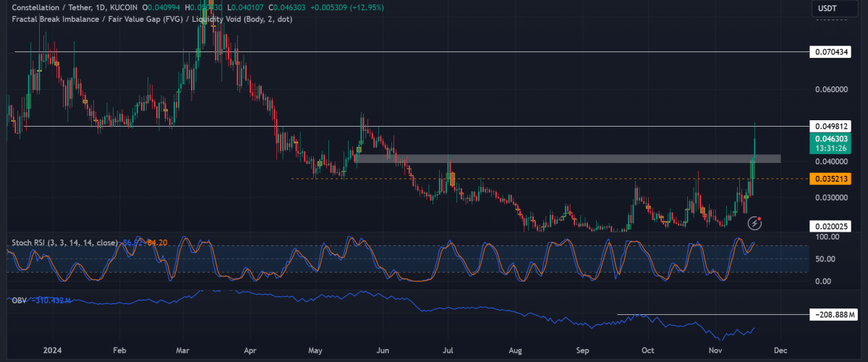Viewport: 868px width, 362px height.
Task: Click the Dec label on time axis
Action: (780, 349)
